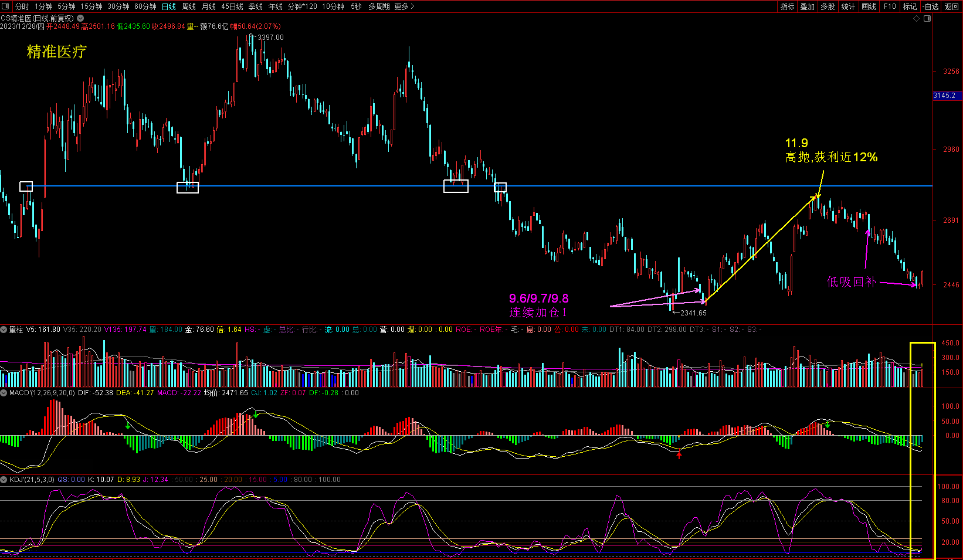Click the KDJ D: 8.93 value
963x560 pixels.
(128, 480)
